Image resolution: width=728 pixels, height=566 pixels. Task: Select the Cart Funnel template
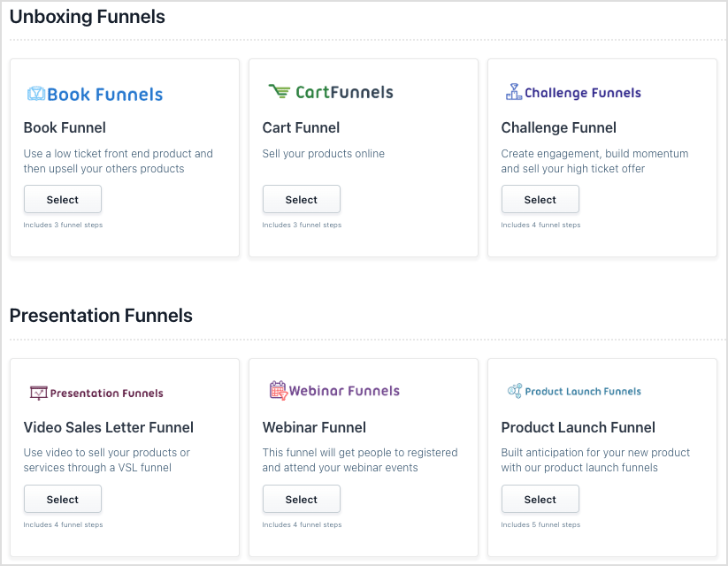tap(302, 199)
